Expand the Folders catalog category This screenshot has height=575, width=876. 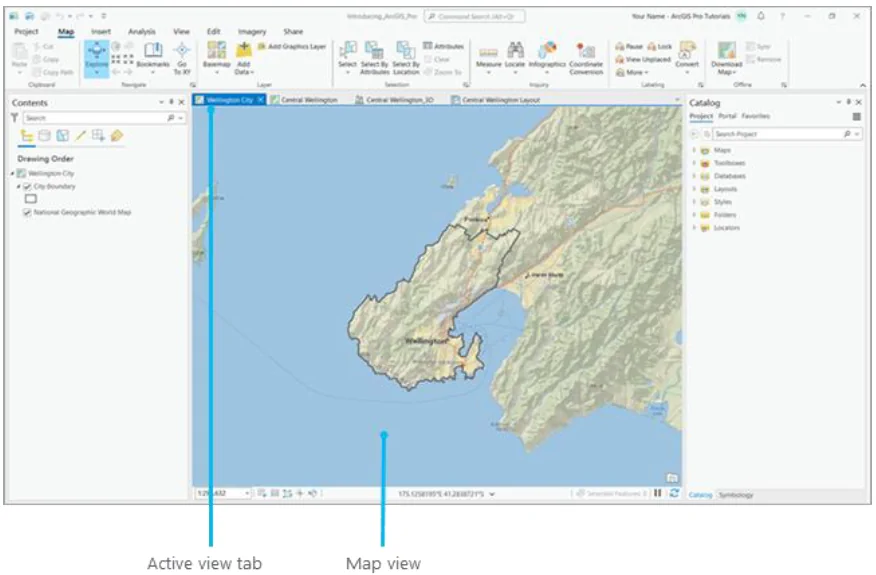[694, 215]
